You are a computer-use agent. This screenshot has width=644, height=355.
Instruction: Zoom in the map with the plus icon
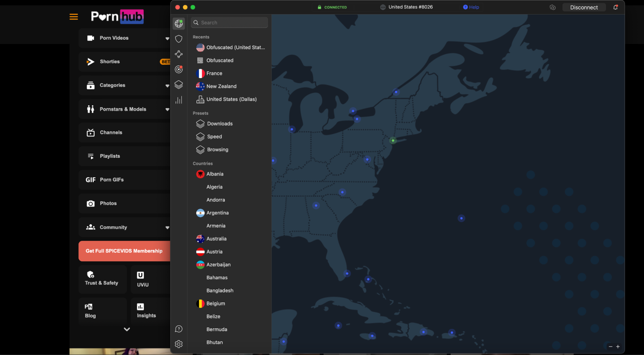(x=618, y=347)
